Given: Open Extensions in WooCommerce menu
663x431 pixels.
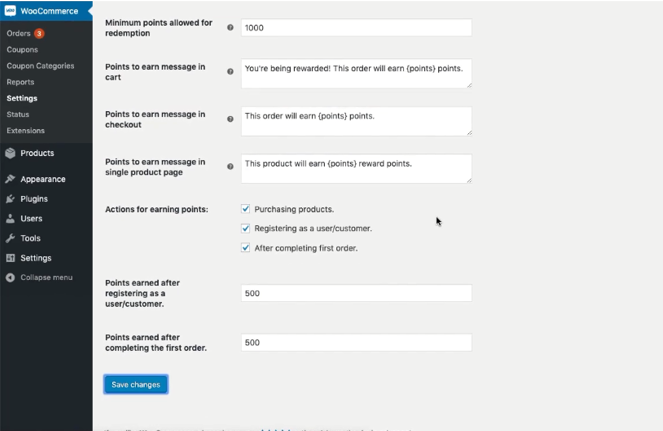Looking at the screenshot, I should (x=25, y=130).
